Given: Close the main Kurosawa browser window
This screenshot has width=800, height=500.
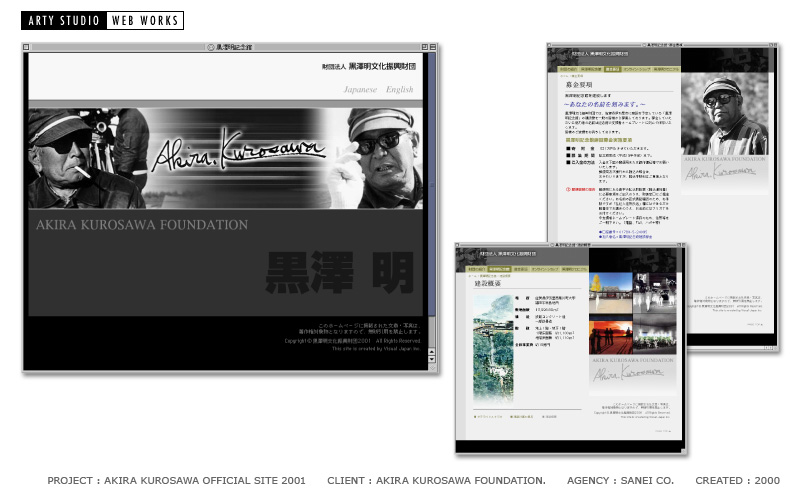Looking at the screenshot, I should pos(26,47).
